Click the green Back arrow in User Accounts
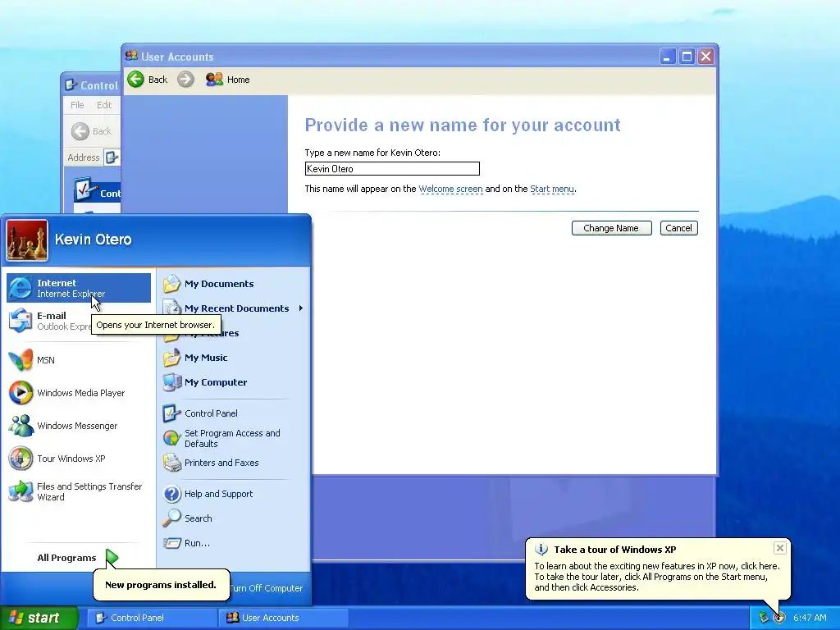 point(136,80)
